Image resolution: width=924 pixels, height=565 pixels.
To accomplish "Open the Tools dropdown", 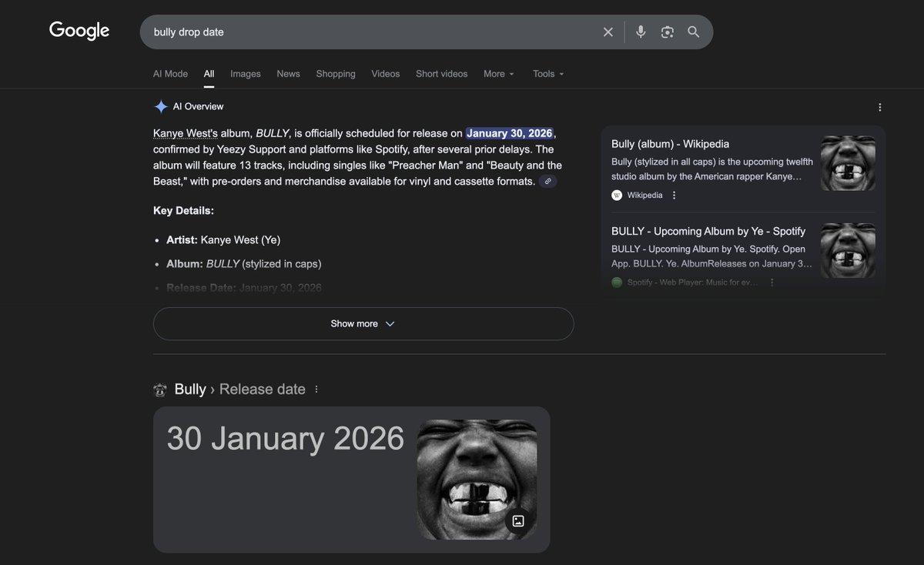I will [x=548, y=74].
